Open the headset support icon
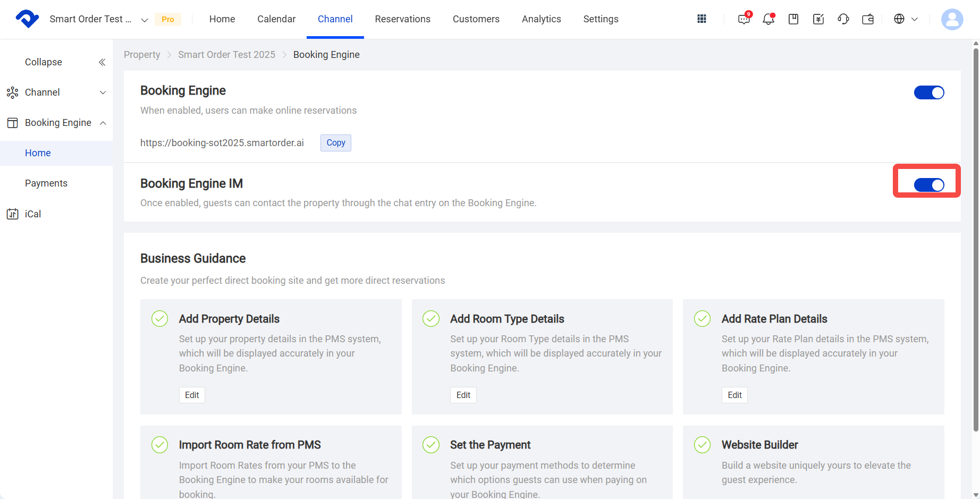This screenshot has height=499, width=980. tap(843, 19)
